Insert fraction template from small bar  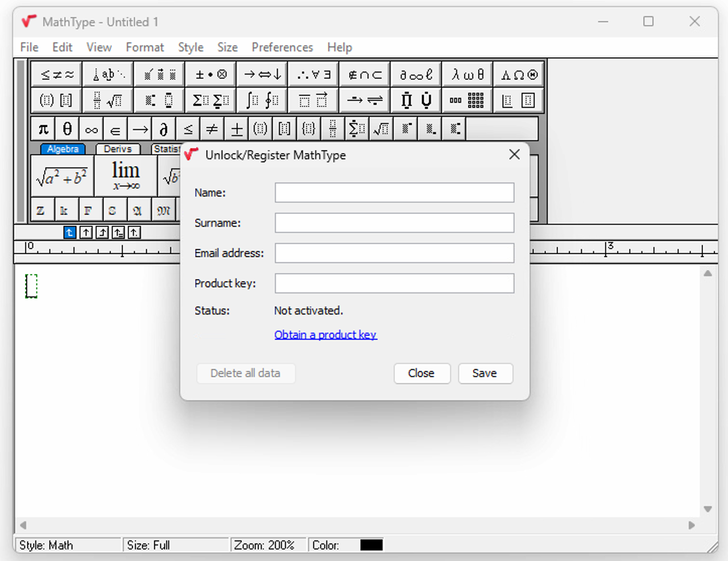click(333, 129)
